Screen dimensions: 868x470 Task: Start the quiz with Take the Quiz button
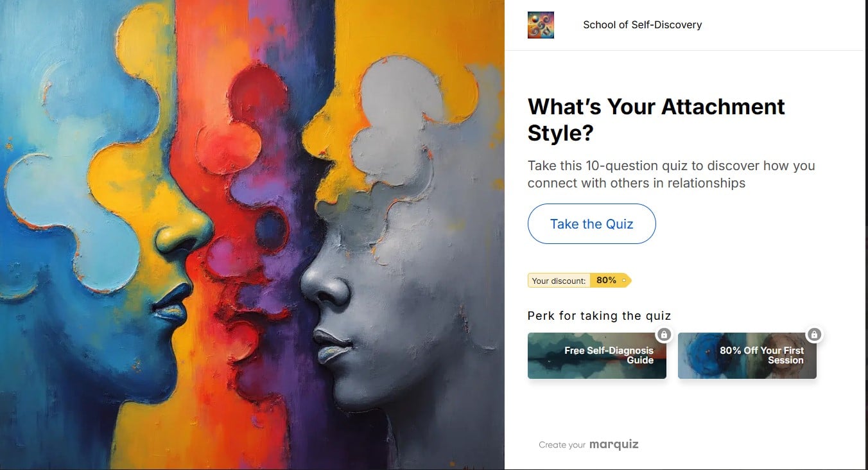pos(591,223)
